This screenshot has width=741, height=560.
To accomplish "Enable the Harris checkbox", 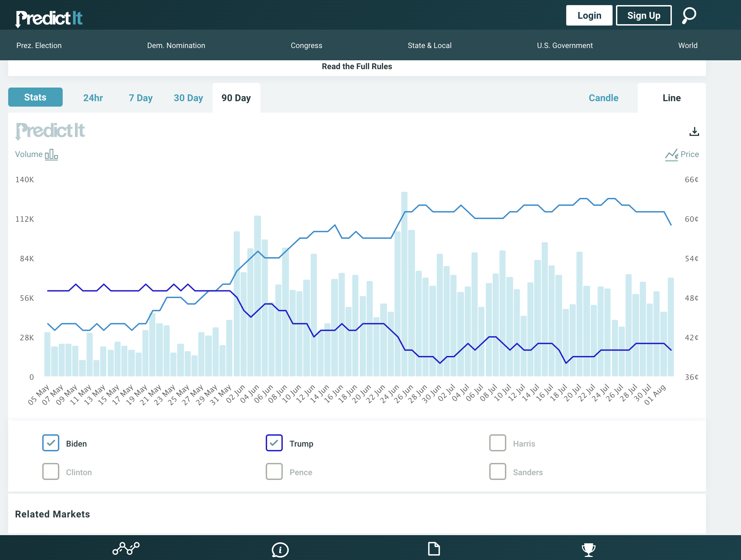I will coord(498,443).
